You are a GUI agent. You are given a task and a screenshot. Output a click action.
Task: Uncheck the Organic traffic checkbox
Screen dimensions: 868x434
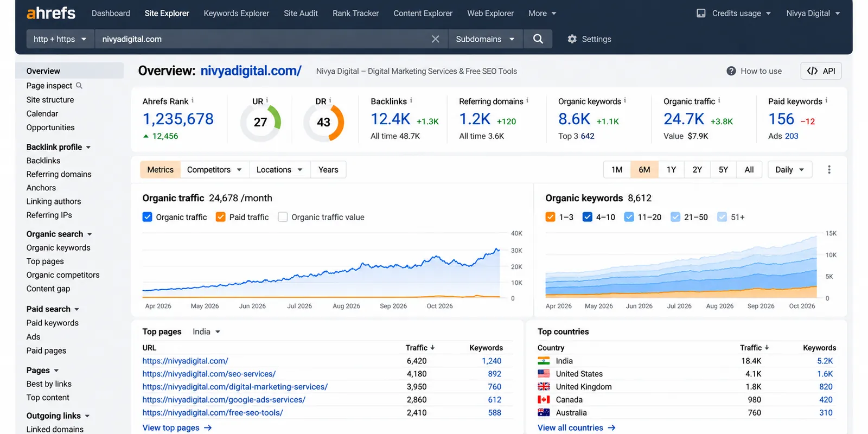[x=147, y=217]
